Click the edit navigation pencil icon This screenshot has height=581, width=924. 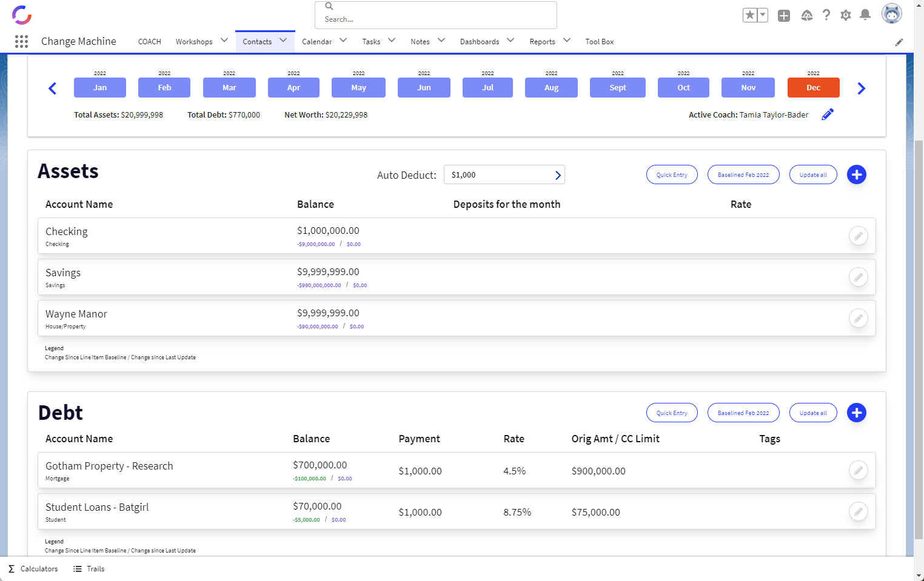pos(899,42)
